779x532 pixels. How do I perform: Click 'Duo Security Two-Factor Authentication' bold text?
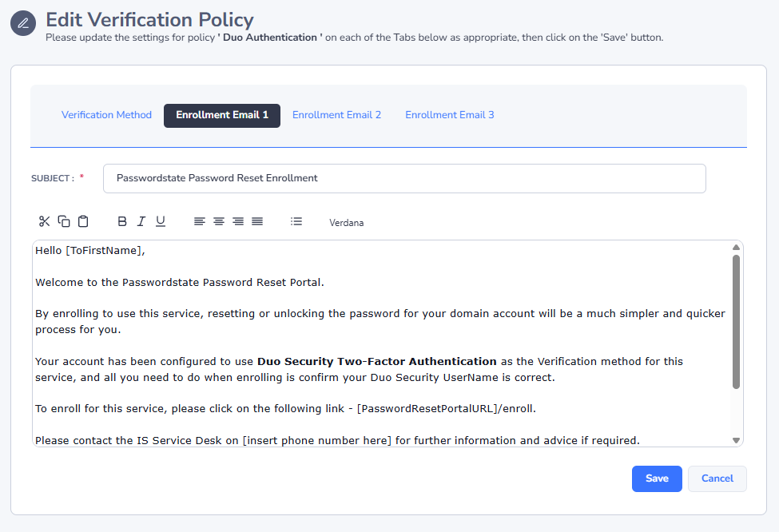[376, 362]
